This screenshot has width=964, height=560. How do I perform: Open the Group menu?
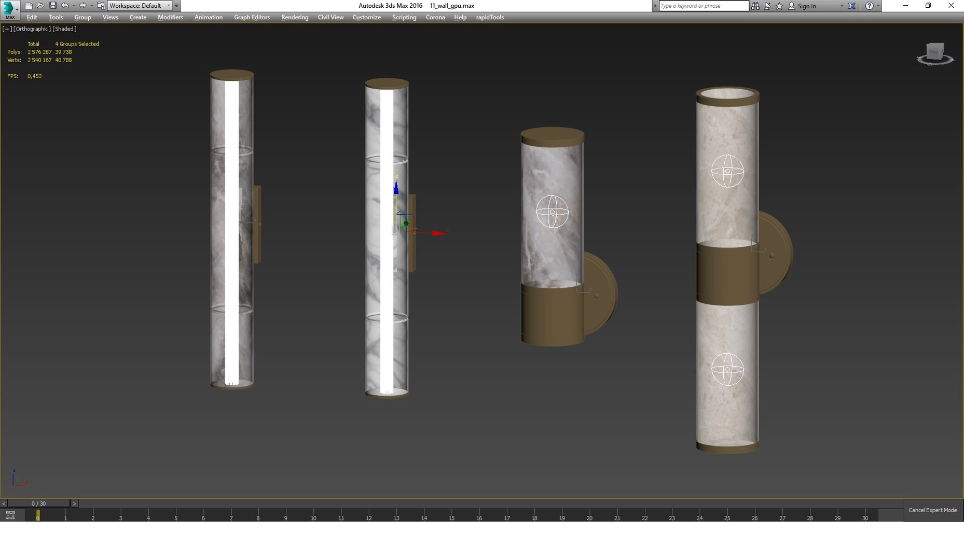[x=82, y=17]
